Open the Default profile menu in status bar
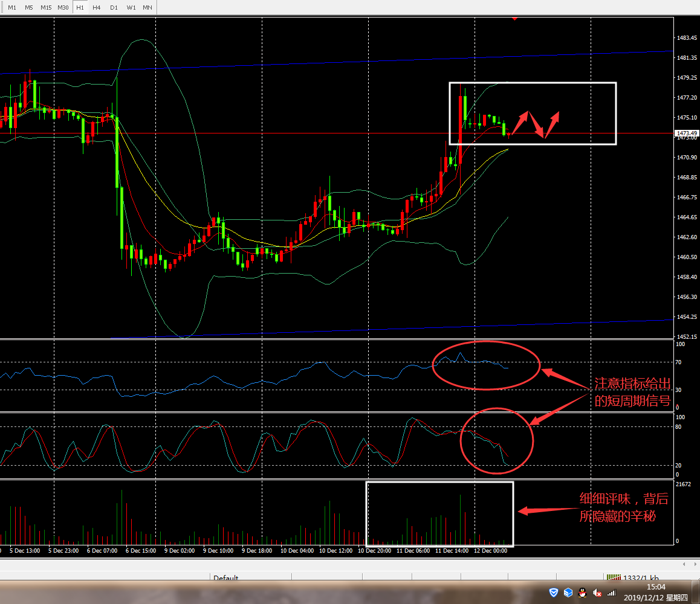Screen dimensions: 700x604 (x=225, y=578)
